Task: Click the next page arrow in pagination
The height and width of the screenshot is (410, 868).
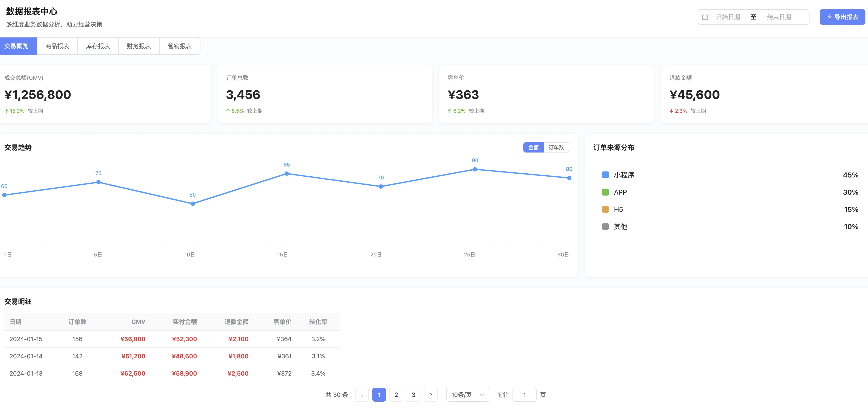Action: point(431,395)
